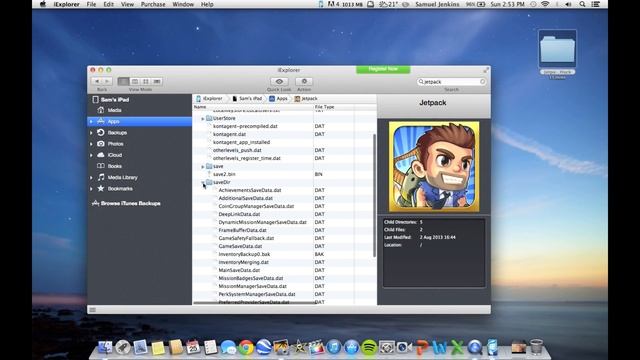
Task: Click the Jetpack app icon thumbnail
Action: [x=434, y=167]
